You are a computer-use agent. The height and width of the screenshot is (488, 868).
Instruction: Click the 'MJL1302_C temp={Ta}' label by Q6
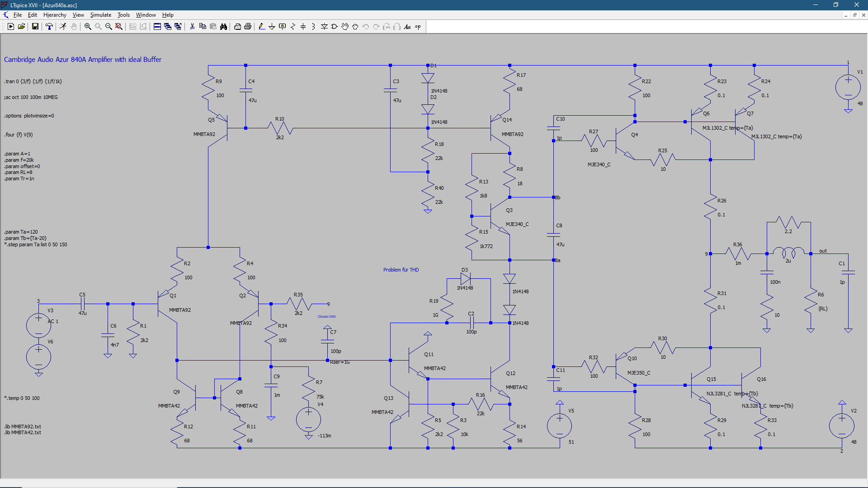pyautogui.click(x=727, y=128)
